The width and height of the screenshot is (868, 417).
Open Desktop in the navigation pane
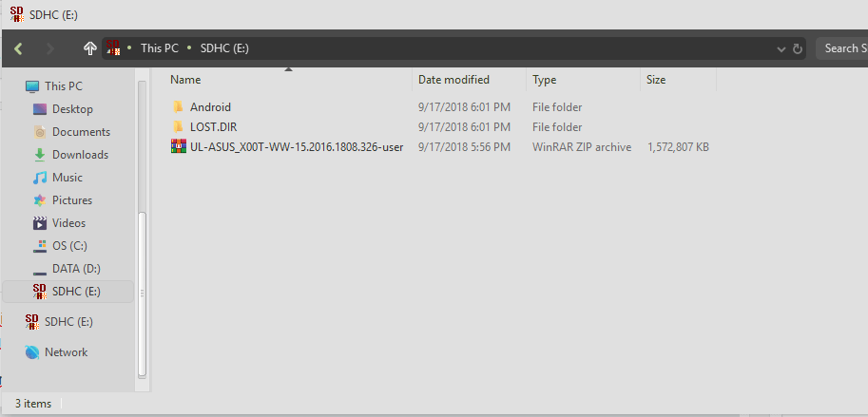(x=72, y=109)
